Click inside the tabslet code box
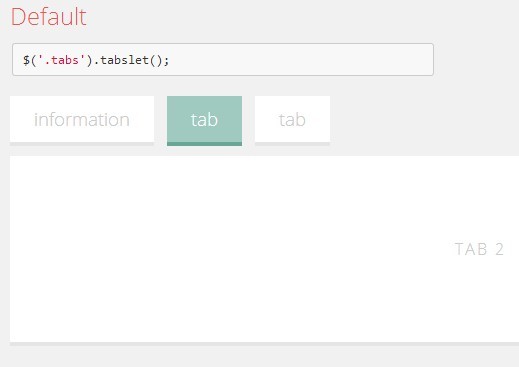The width and height of the screenshot is (519, 367). [x=223, y=60]
